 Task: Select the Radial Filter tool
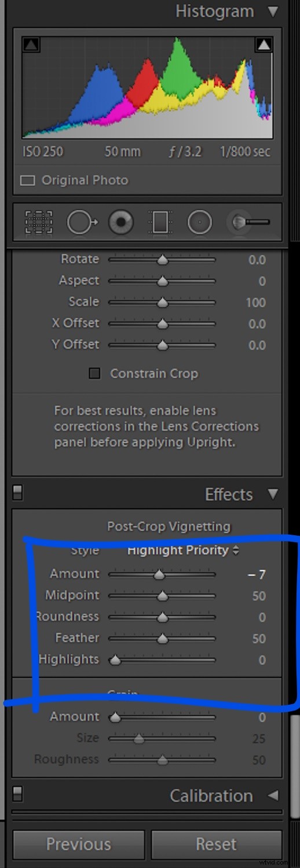200,222
